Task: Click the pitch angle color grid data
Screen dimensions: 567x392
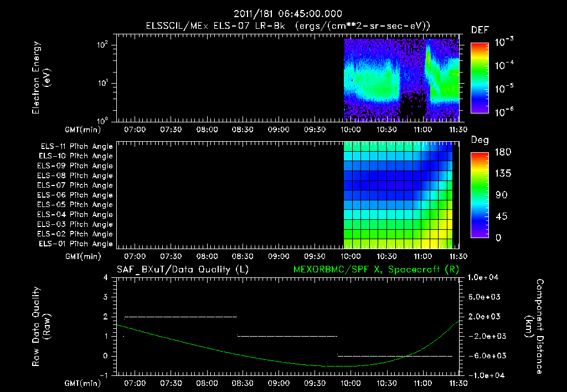Action: [398, 194]
